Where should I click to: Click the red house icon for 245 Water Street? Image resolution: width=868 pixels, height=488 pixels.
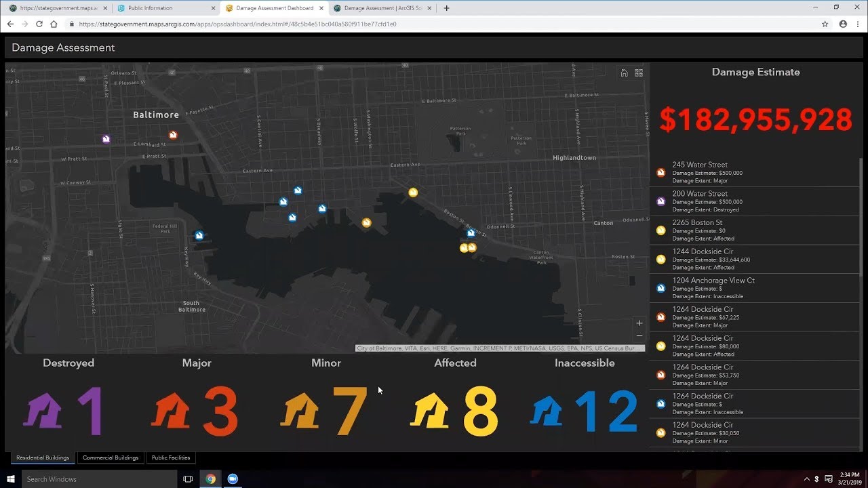[x=660, y=172]
